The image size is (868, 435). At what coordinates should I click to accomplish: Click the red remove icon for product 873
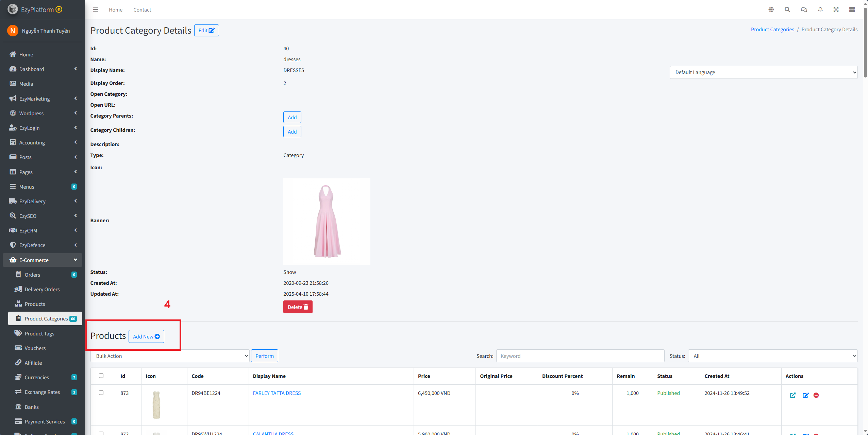tap(816, 395)
